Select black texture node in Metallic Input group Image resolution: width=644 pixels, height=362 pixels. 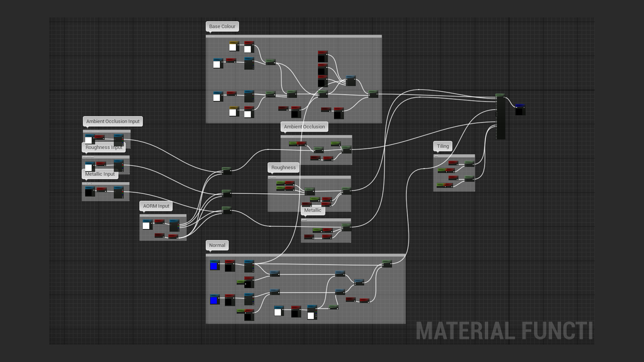(89, 192)
